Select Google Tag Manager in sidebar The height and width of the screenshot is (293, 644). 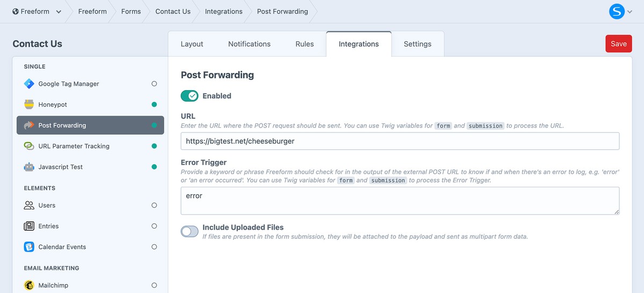(x=90, y=84)
